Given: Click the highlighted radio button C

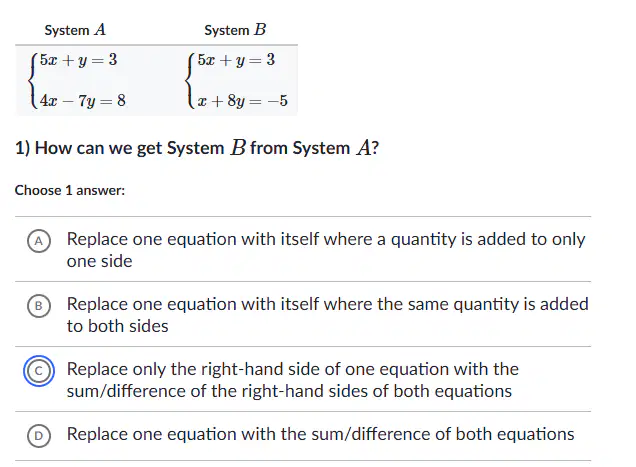Looking at the screenshot, I should [39, 371].
